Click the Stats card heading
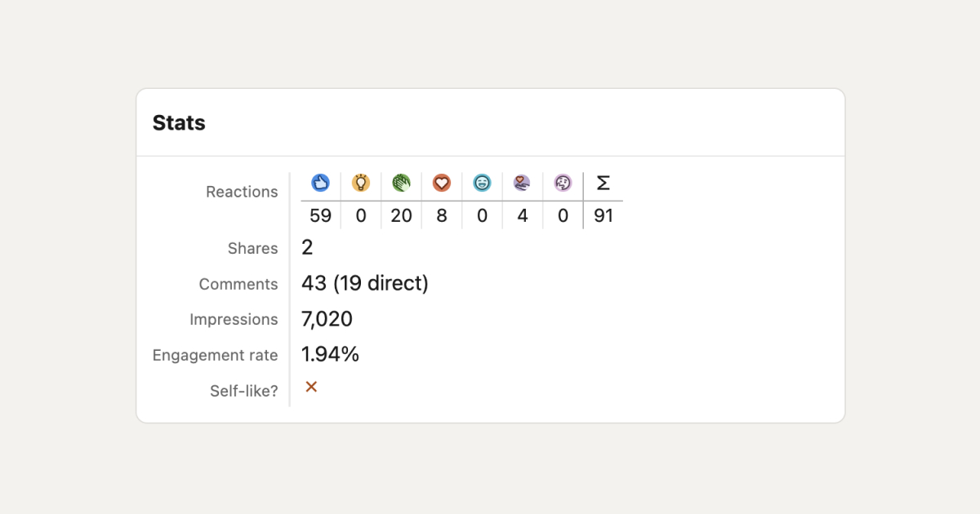The image size is (980, 514). click(179, 123)
